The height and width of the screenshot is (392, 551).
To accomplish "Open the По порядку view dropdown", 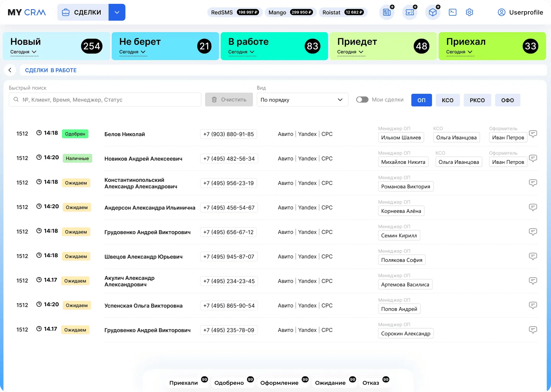I will (302, 100).
